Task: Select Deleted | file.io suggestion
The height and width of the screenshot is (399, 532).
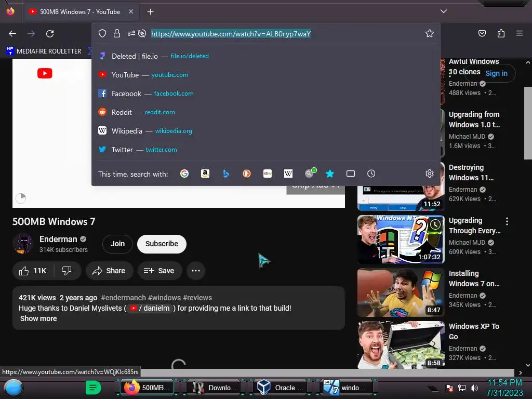Action: coord(266,56)
